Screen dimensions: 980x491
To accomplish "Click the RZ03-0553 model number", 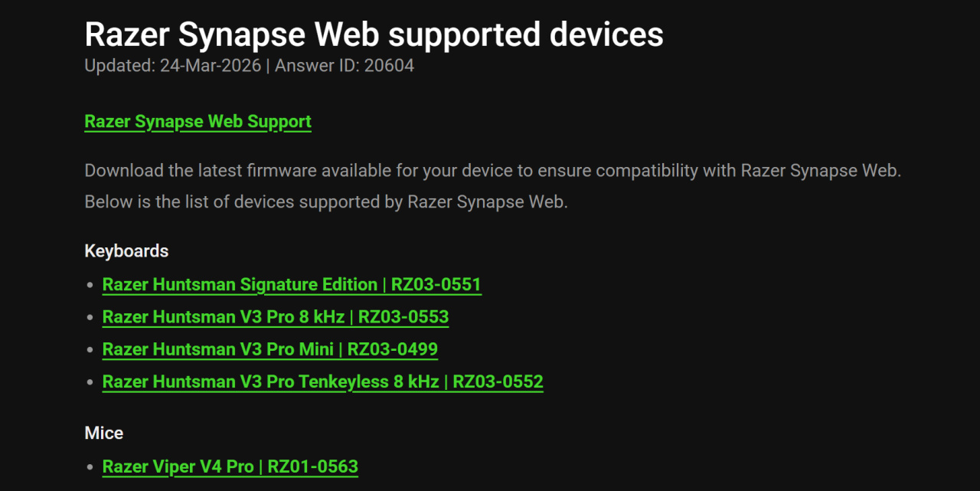I will point(403,317).
